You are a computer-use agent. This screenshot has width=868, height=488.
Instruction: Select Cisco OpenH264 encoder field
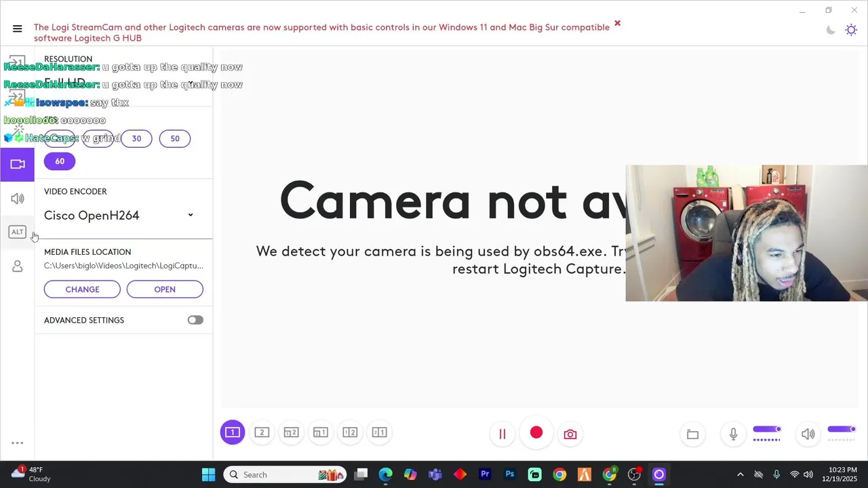point(119,216)
